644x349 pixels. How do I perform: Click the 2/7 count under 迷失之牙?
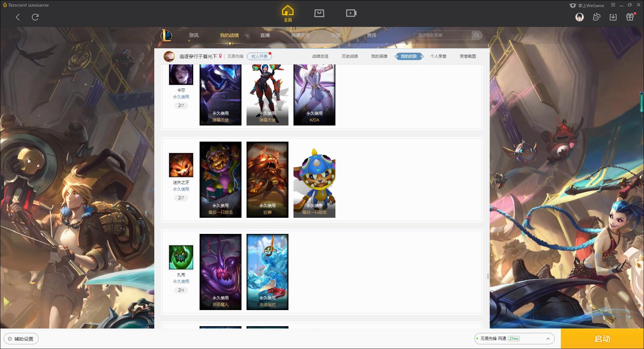tap(181, 198)
